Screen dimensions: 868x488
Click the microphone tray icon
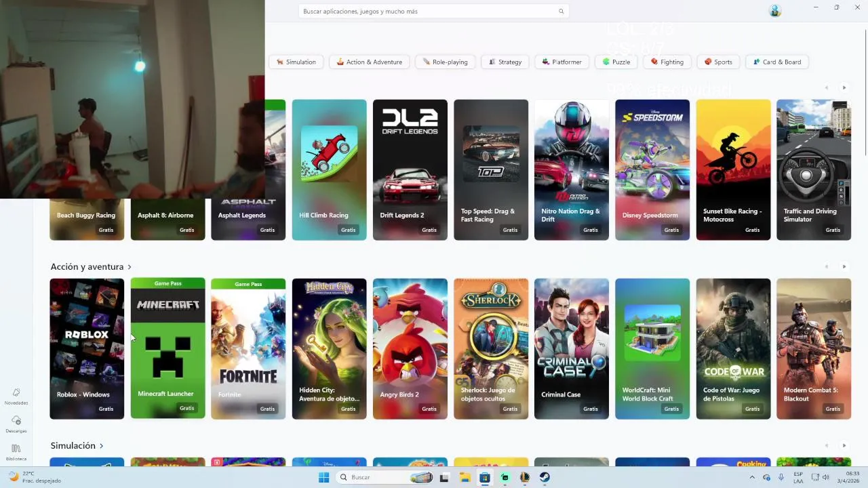[x=781, y=477]
